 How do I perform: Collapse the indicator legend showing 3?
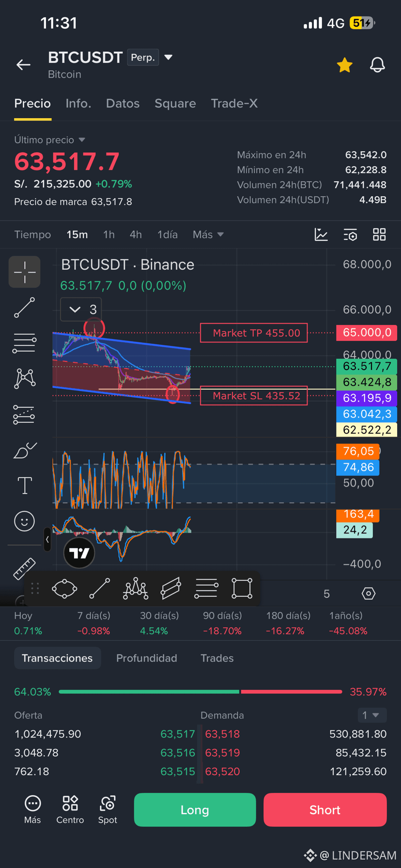[x=81, y=309]
